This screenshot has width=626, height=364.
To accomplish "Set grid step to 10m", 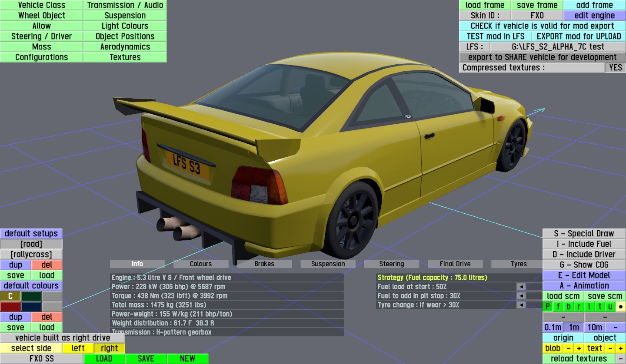I will (595, 328).
